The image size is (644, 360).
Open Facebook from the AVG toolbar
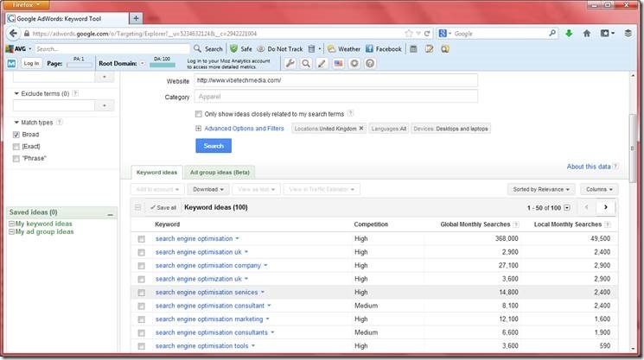pos(382,49)
